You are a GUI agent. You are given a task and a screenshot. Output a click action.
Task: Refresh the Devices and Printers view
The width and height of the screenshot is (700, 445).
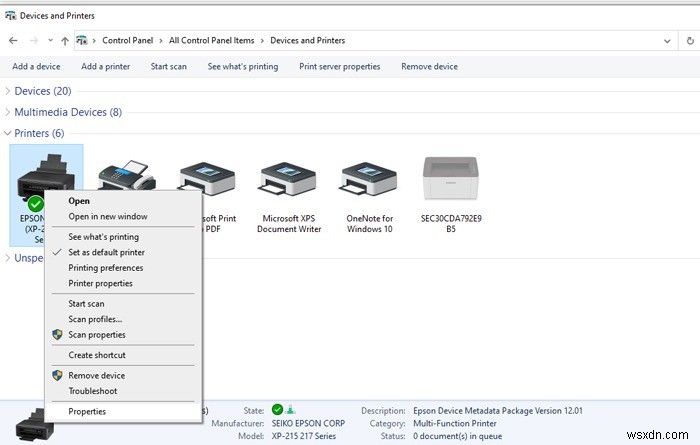tap(689, 41)
